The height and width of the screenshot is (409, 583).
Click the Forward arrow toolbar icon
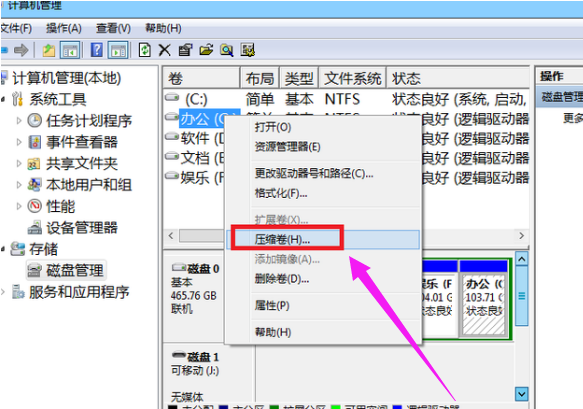[x=21, y=50]
